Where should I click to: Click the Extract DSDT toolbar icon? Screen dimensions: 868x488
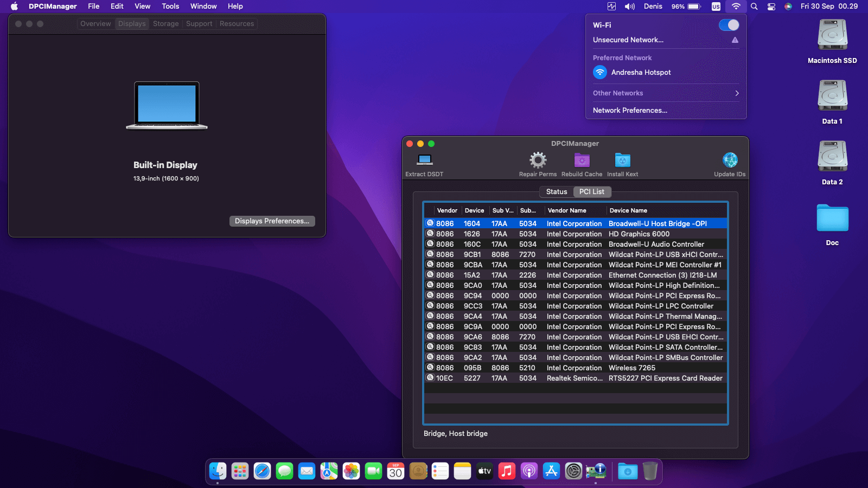coord(424,160)
